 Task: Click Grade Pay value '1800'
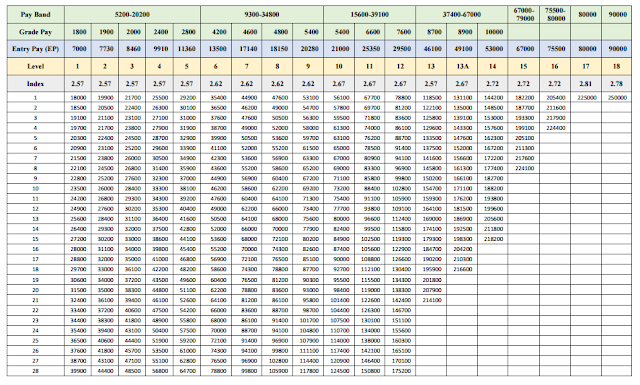click(x=79, y=32)
